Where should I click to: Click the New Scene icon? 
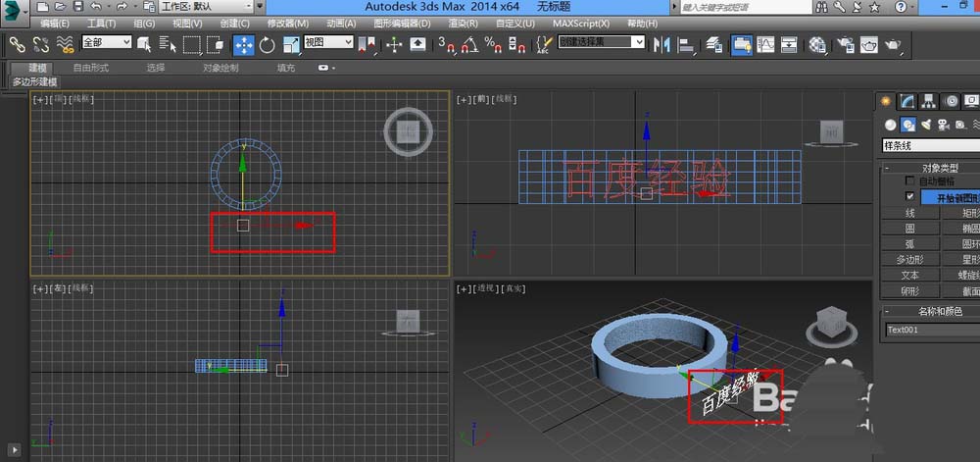pos(42,7)
